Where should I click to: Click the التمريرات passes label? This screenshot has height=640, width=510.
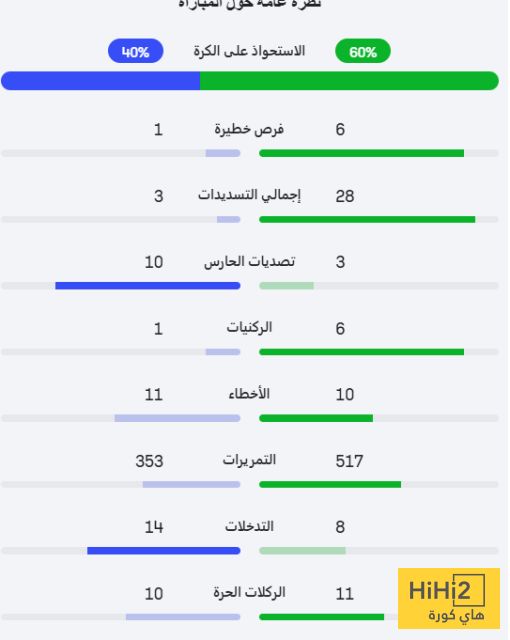pyautogui.click(x=249, y=460)
